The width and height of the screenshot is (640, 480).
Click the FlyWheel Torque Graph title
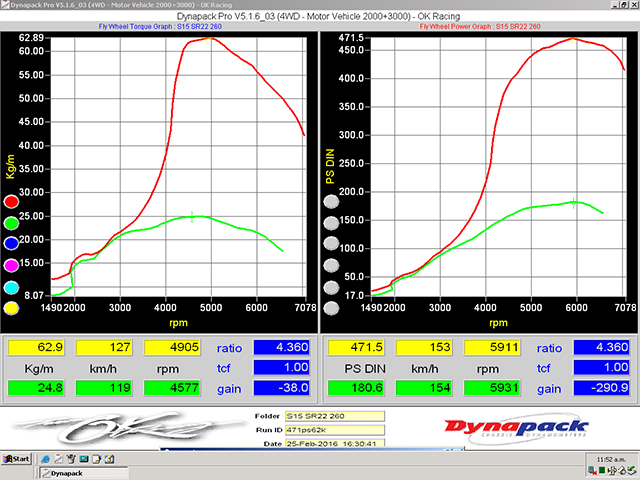(160, 27)
